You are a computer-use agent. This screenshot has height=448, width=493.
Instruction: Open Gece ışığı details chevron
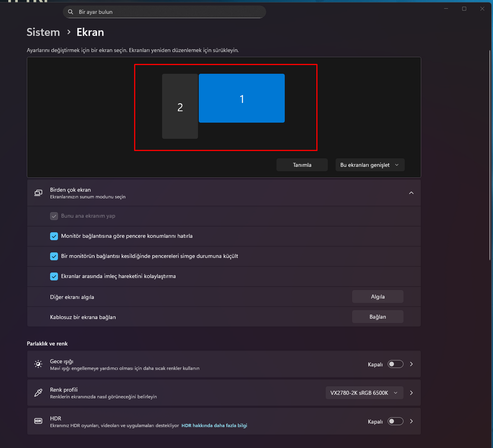pos(411,364)
